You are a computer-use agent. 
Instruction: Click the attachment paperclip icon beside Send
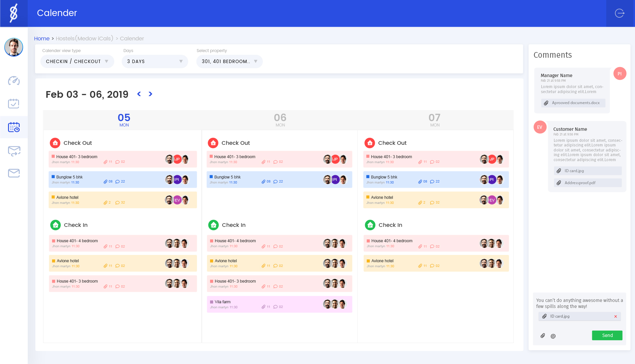click(x=543, y=336)
